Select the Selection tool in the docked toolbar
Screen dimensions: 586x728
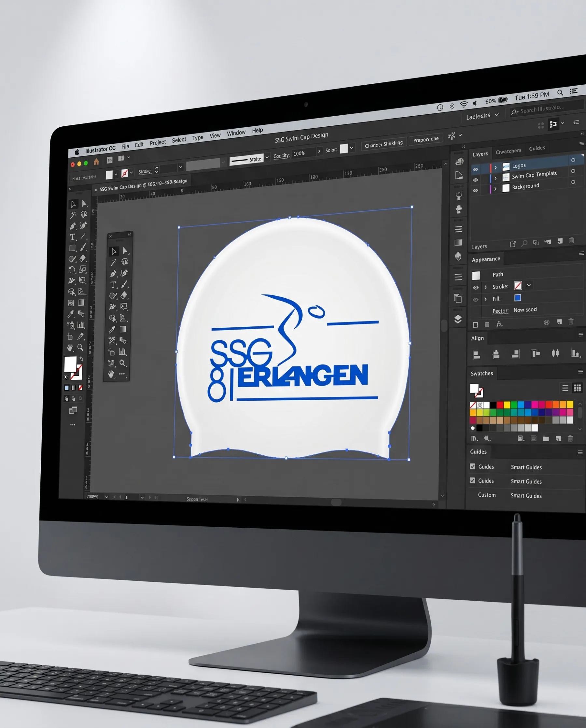click(x=73, y=204)
